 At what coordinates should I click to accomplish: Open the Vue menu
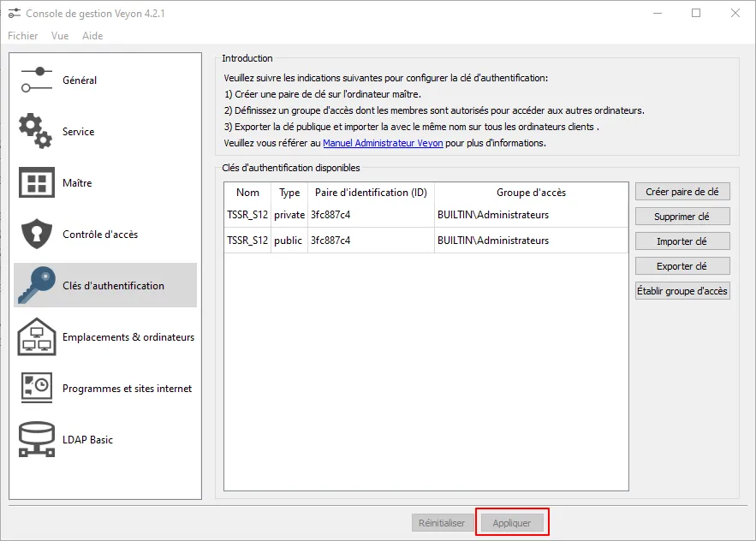(x=60, y=36)
